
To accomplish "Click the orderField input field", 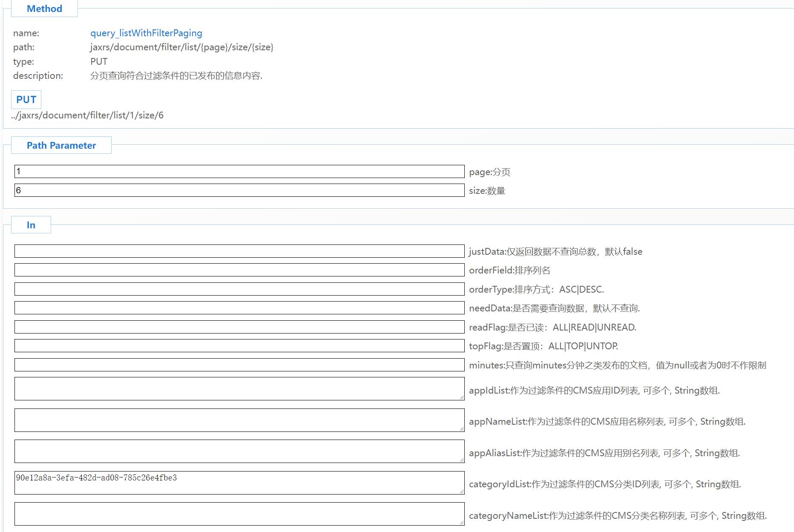I will [x=239, y=270].
